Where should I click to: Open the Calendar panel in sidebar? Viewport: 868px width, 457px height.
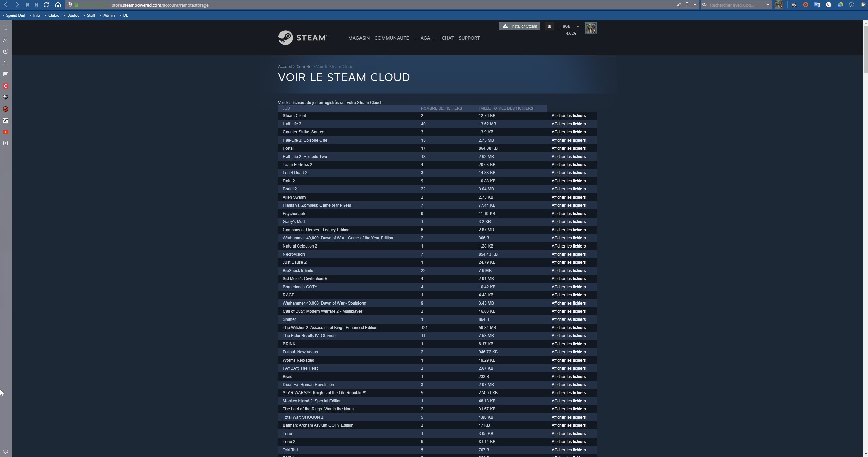(x=6, y=74)
